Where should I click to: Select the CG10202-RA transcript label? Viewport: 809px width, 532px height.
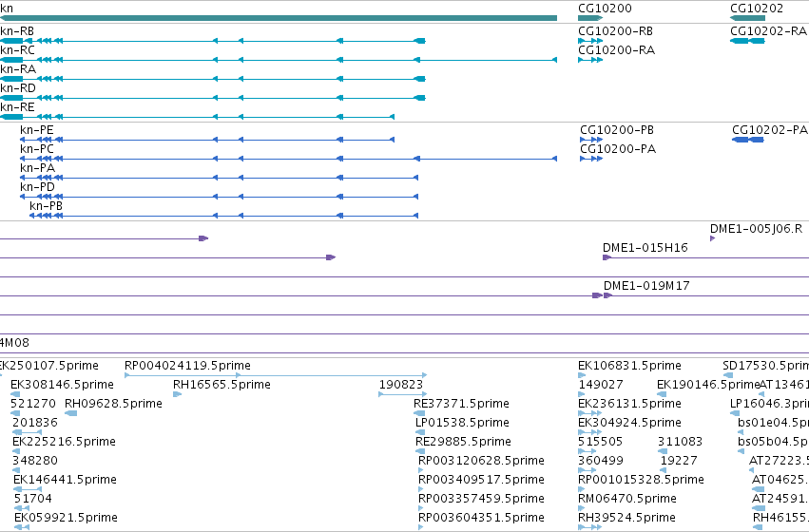(x=768, y=31)
